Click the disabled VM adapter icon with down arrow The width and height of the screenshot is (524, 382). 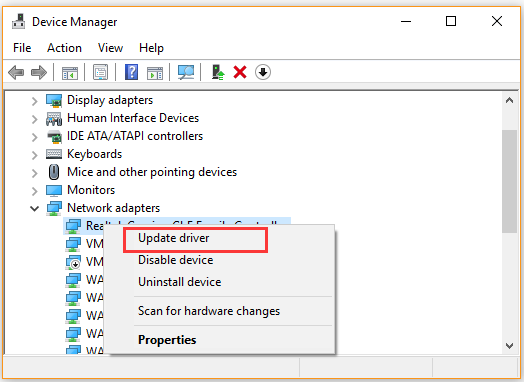point(73,262)
